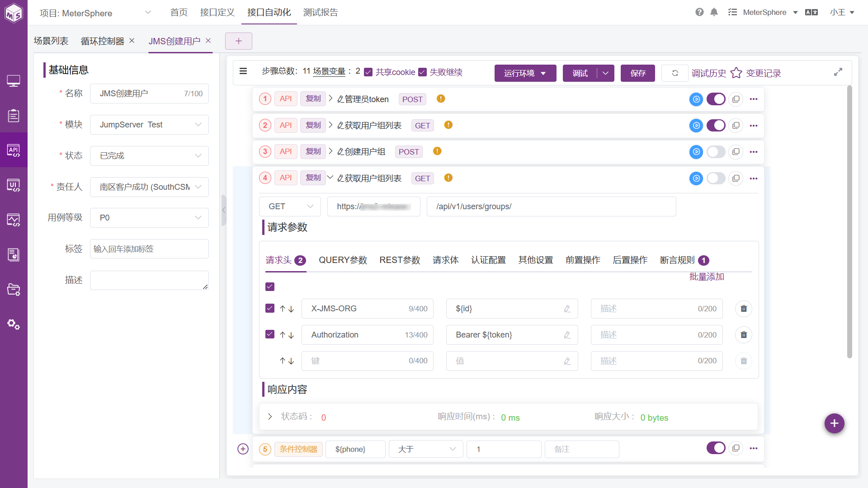The width and height of the screenshot is (868, 488).
Task: Copy step 2 获取用户组列表 with duplicate icon
Action: tap(736, 126)
